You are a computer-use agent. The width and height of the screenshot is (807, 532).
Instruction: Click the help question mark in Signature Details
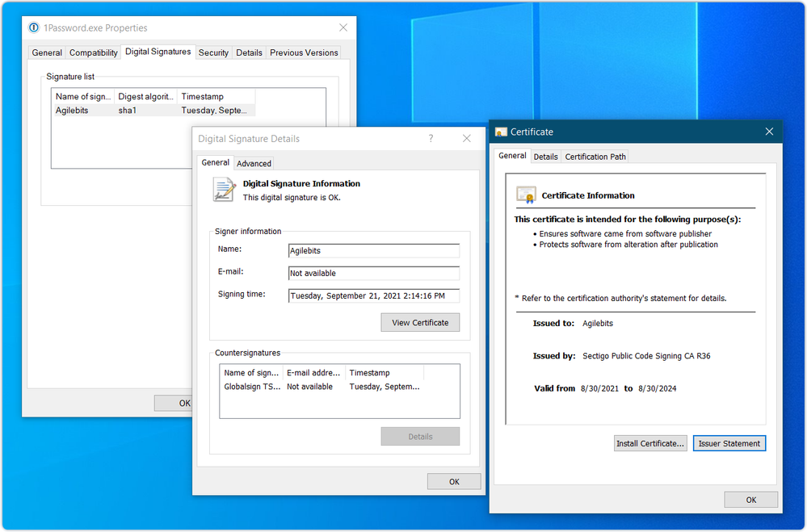(x=431, y=139)
